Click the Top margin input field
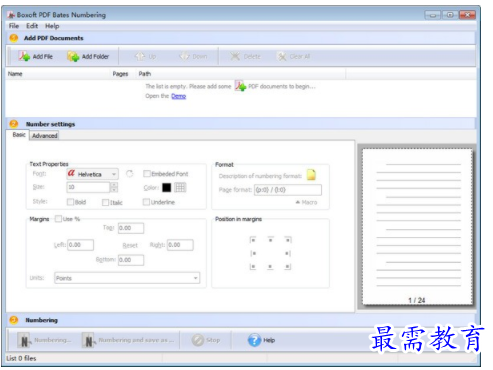This screenshot has height=370, width=493. coord(131,228)
